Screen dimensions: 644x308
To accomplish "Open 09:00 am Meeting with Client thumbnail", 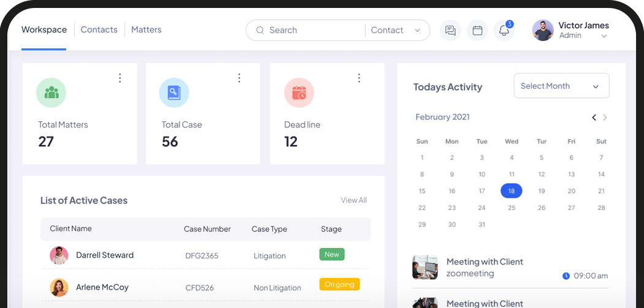I will coord(425,268).
